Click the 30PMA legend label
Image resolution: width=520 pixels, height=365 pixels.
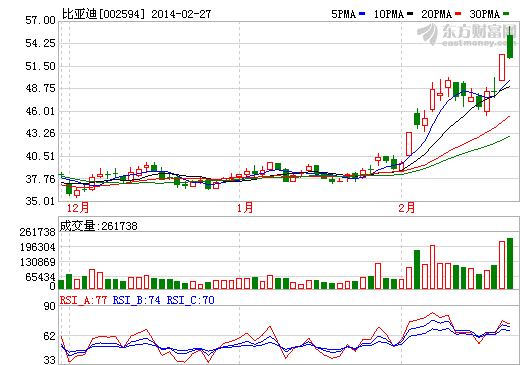pyautogui.click(x=485, y=14)
